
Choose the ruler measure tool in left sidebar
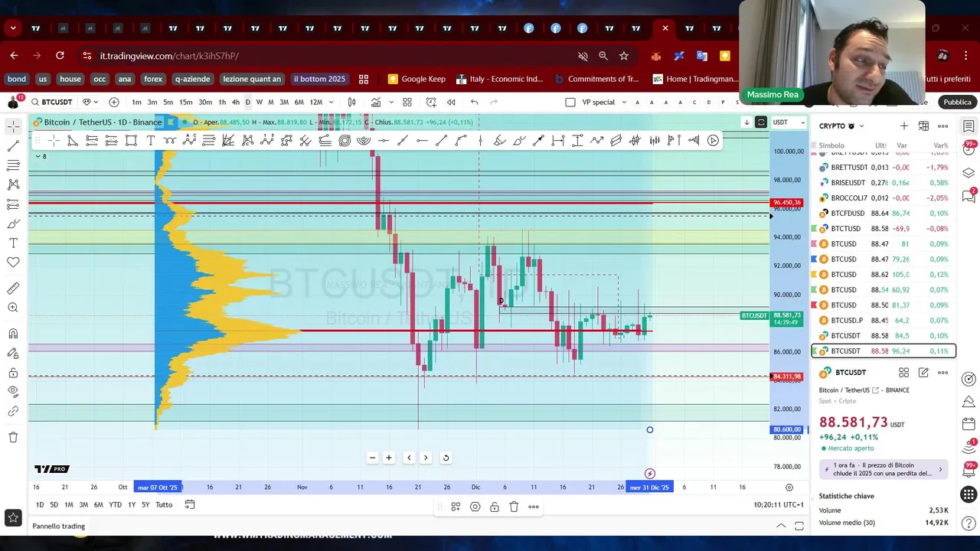13,289
